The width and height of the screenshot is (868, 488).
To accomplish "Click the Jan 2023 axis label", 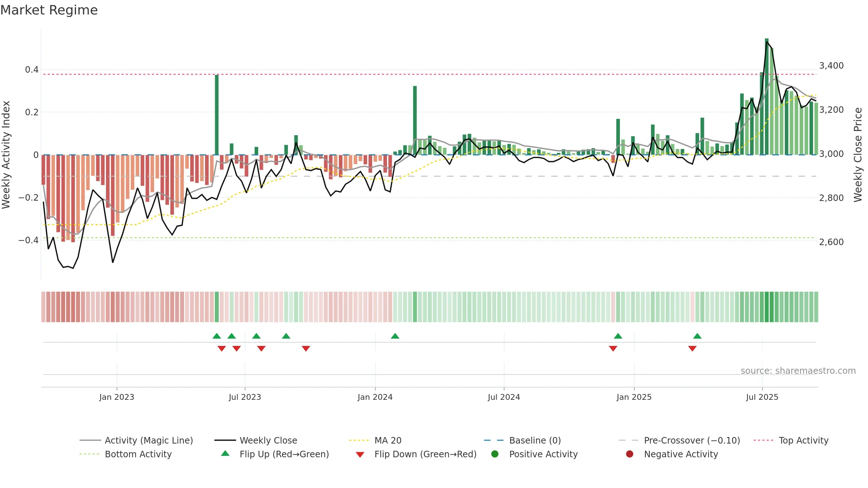I will [117, 397].
